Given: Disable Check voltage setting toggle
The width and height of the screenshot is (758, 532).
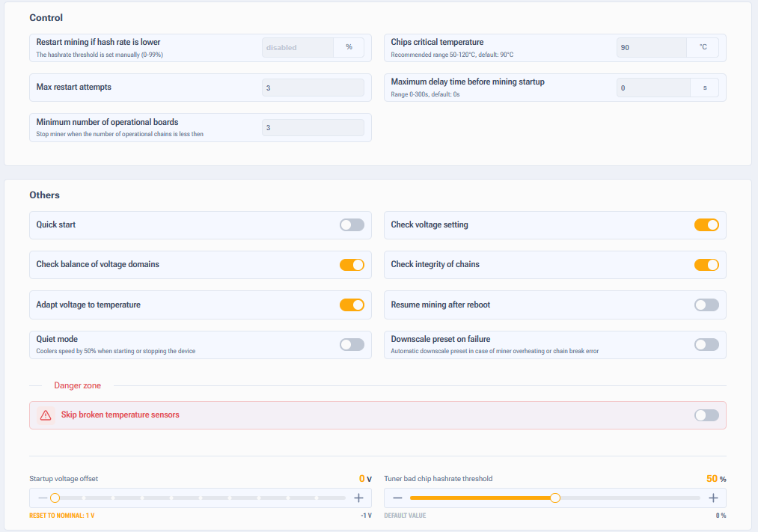Looking at the screenshot, I should pos(706,225).
